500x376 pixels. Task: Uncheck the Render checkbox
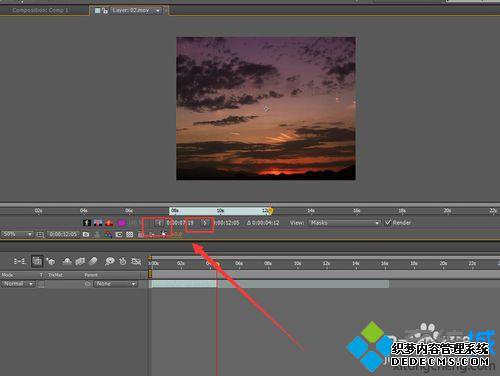click(x=388, y=222)
